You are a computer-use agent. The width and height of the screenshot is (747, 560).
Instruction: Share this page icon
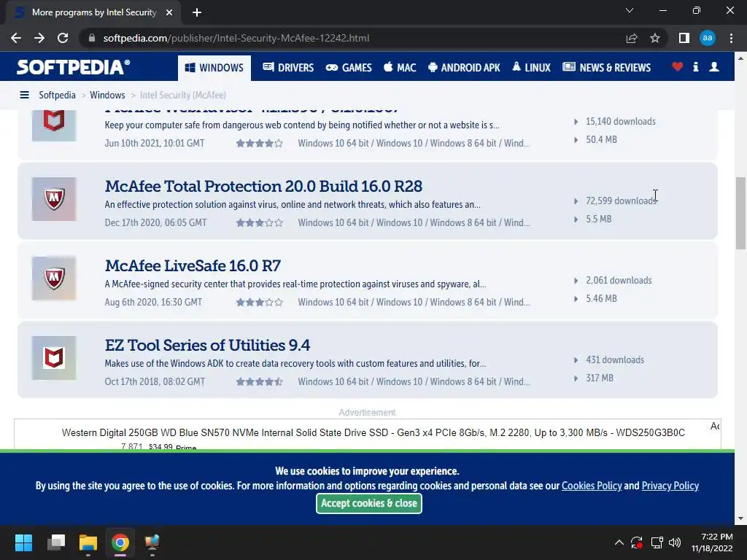[x=632, y=38]
